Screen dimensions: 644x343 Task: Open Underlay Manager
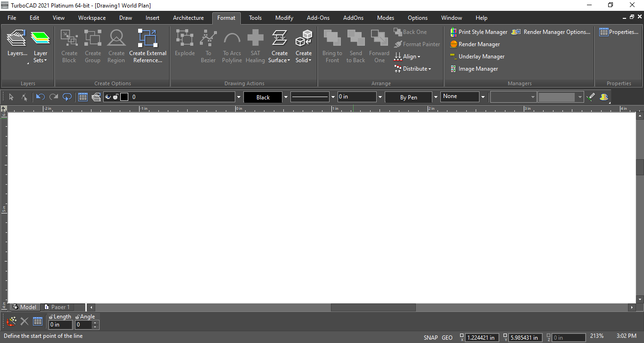pyautogui.click(x=477, y=57)
